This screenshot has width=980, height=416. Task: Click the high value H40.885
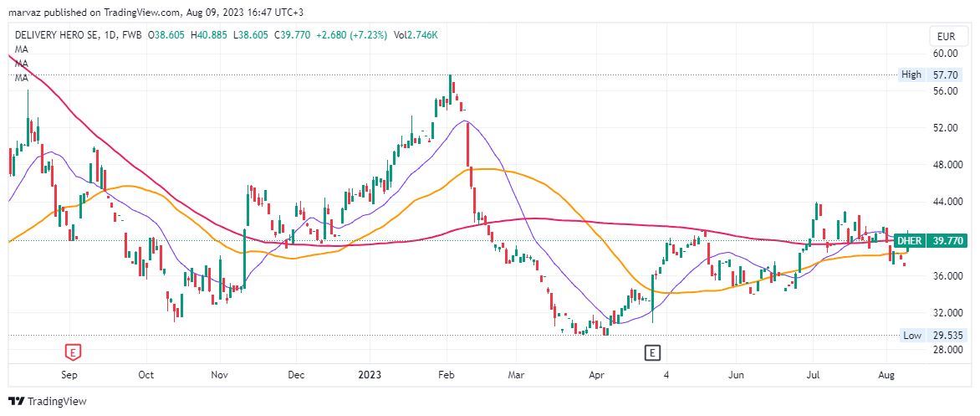(x=209, y=36)
